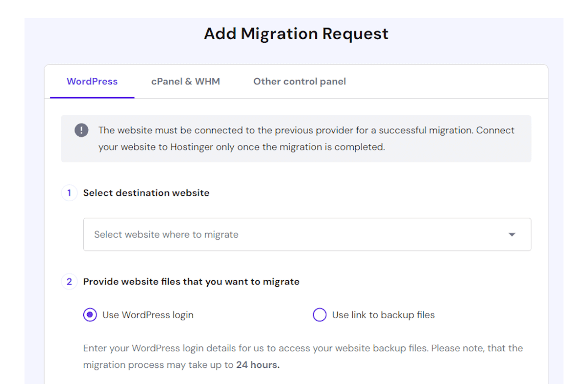The image size is (588, 384).
Task: Select the Use WordPress login radio button
Action: (x=90, y=315)
